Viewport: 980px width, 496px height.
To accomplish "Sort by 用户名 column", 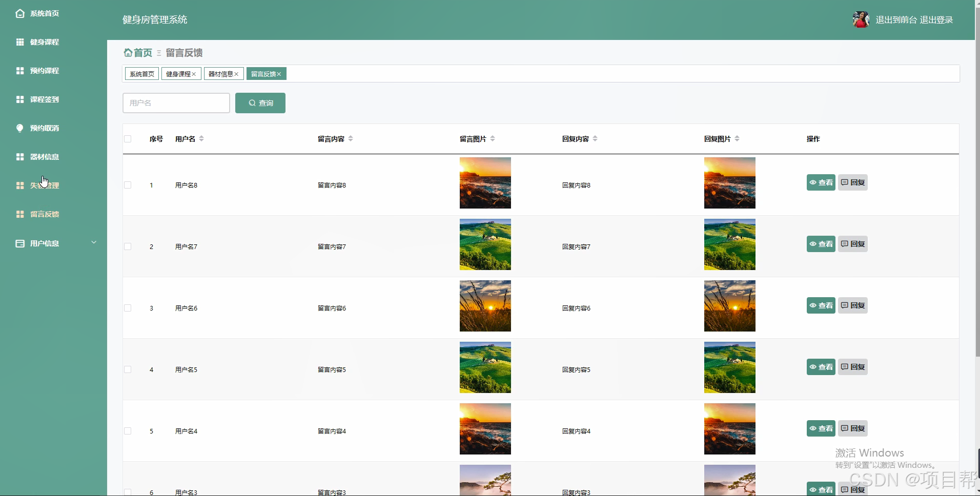I will pyautogui.click(x=201, y=139).
